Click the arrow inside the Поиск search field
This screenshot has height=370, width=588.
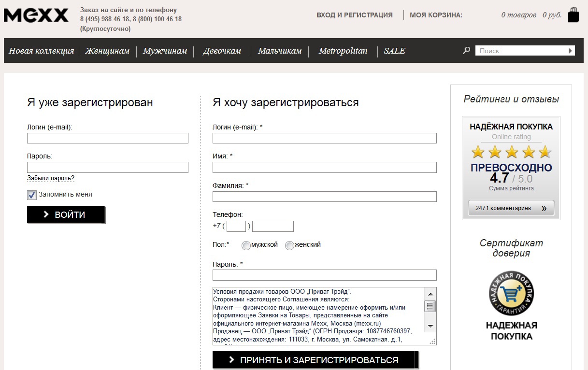pos(570,50)
